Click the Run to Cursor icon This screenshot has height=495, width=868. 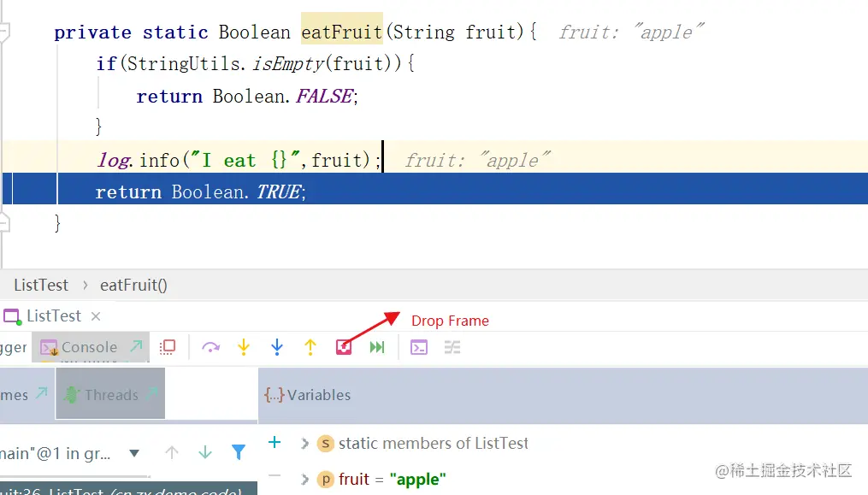(377, 347)
